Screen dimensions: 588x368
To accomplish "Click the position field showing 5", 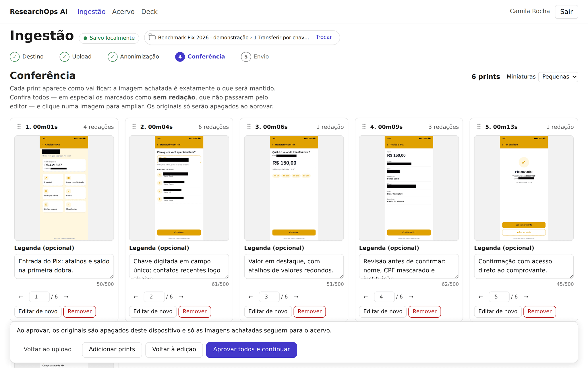I will 499,297.
